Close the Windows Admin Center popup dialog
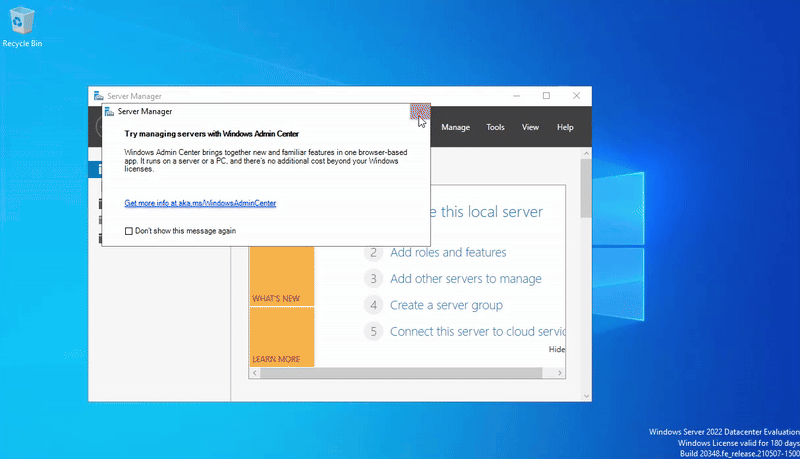800x459 pixels. point(420,112)
